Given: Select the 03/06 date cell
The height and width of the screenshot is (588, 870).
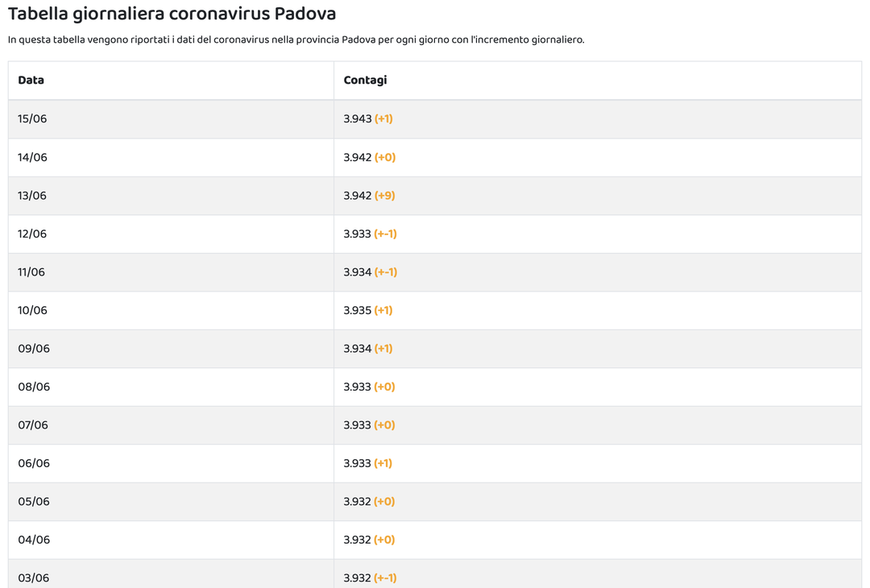Looking at the screenshot, I should [34, 578].
